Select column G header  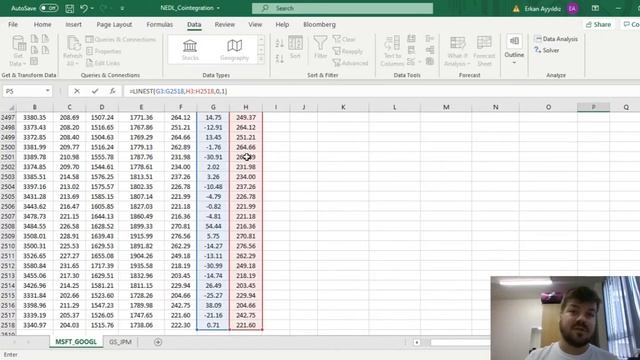click(x=213, y=107)
